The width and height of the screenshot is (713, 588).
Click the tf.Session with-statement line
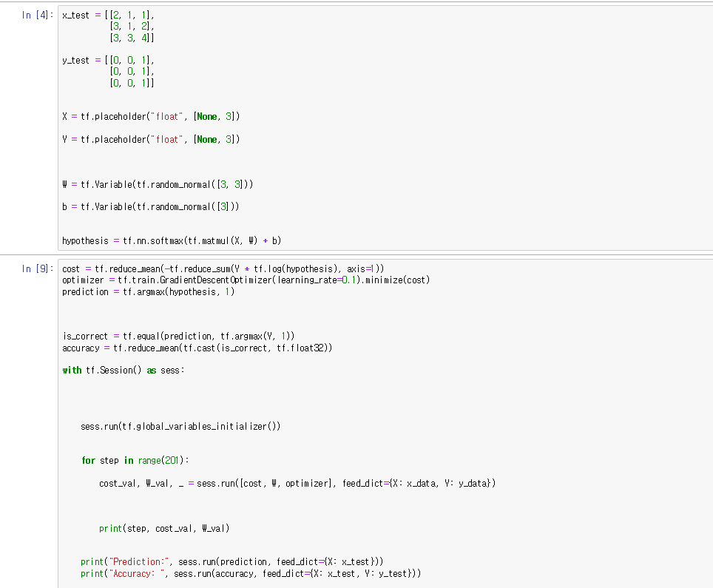click(x=126, y=370)
